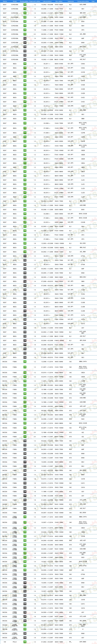
Task: Click engine code BPX, BUK
Action: pos(83,341)
